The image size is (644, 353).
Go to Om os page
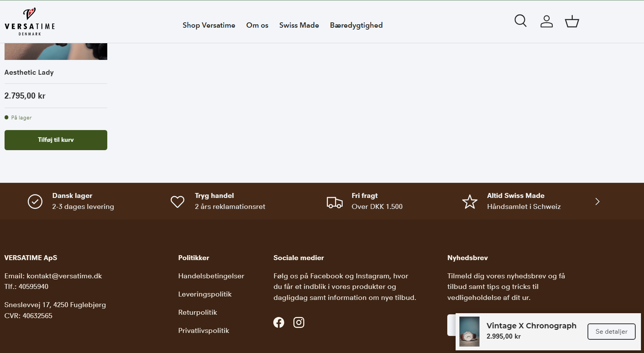(x=257, y=25)
